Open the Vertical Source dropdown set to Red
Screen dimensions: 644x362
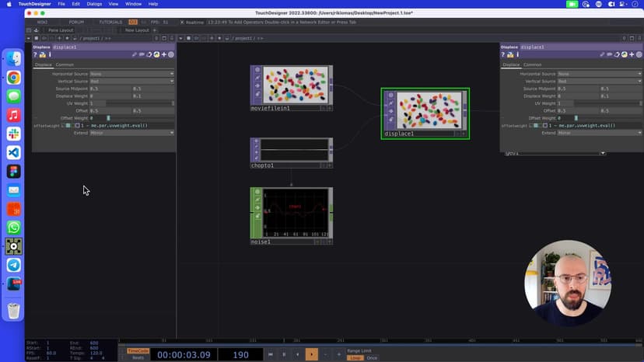[x=132, y=81]
